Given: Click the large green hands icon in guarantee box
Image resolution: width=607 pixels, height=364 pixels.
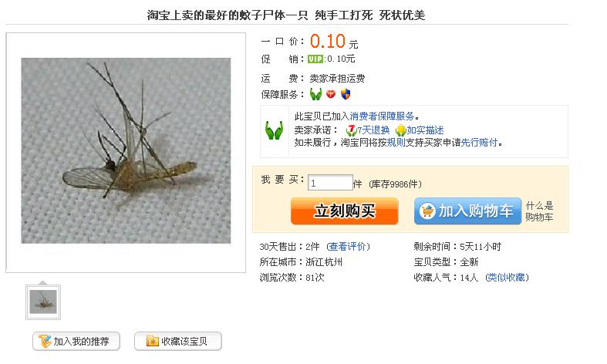Looking at the screenshot, I should coord(274,130).
